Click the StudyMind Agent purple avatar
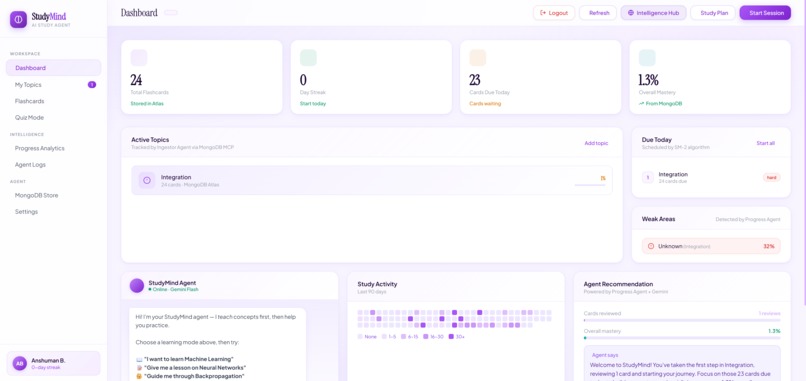 pyautogui.click(x=137, y=286)
